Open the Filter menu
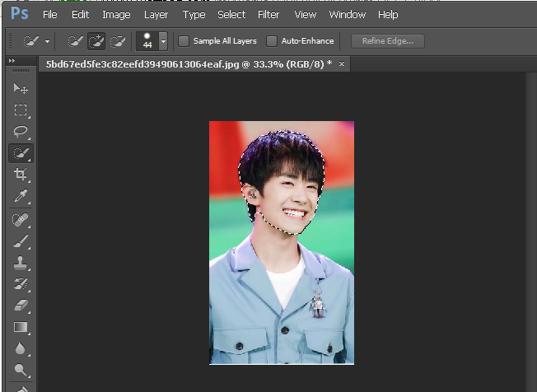537x392 pixels. (268, 15)
